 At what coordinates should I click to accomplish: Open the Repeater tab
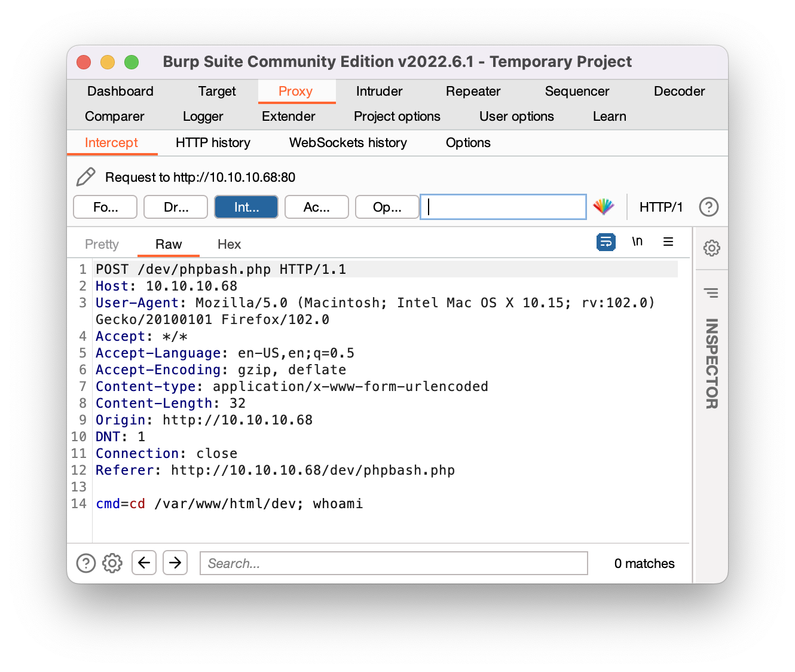tap(473, 91)
